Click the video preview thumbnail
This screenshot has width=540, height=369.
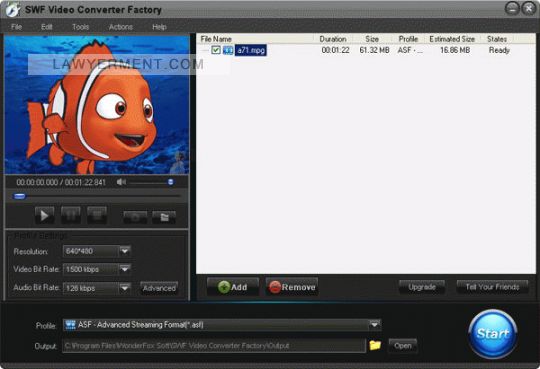(96, 105)
